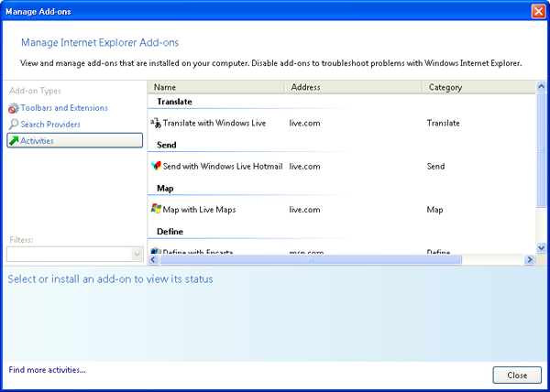Click live.com address in Map row
The image size is (550, 392).
[304, 210]
